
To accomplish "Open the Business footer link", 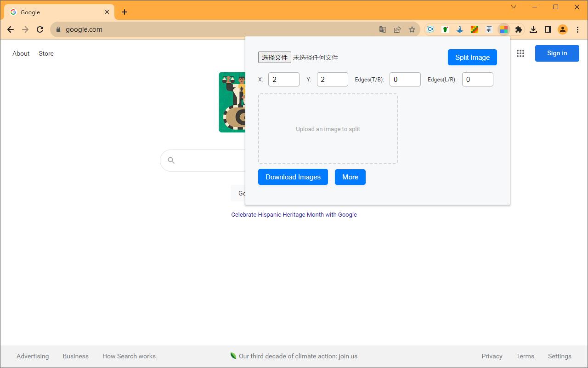I will click(x=76, y=356).
